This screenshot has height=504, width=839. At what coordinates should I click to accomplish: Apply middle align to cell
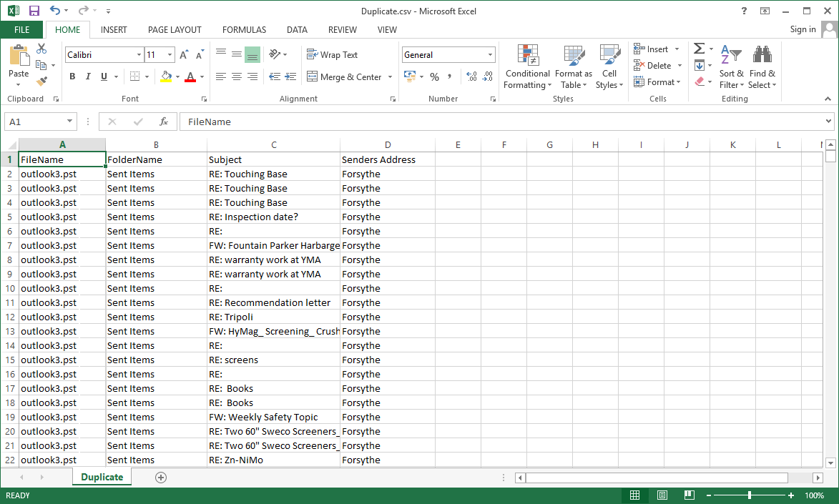237,54
